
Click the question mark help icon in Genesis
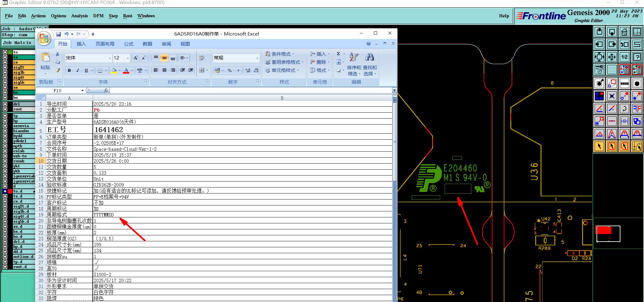click(x=637, y=57)
